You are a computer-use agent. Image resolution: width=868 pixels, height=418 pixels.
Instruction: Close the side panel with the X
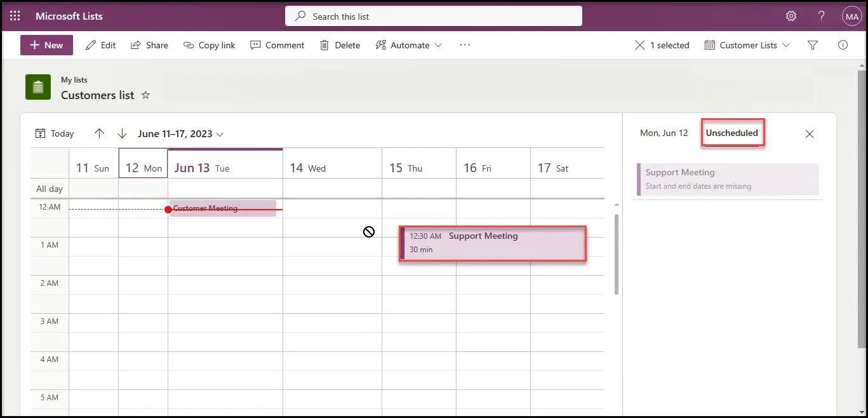tap(809, 134)
